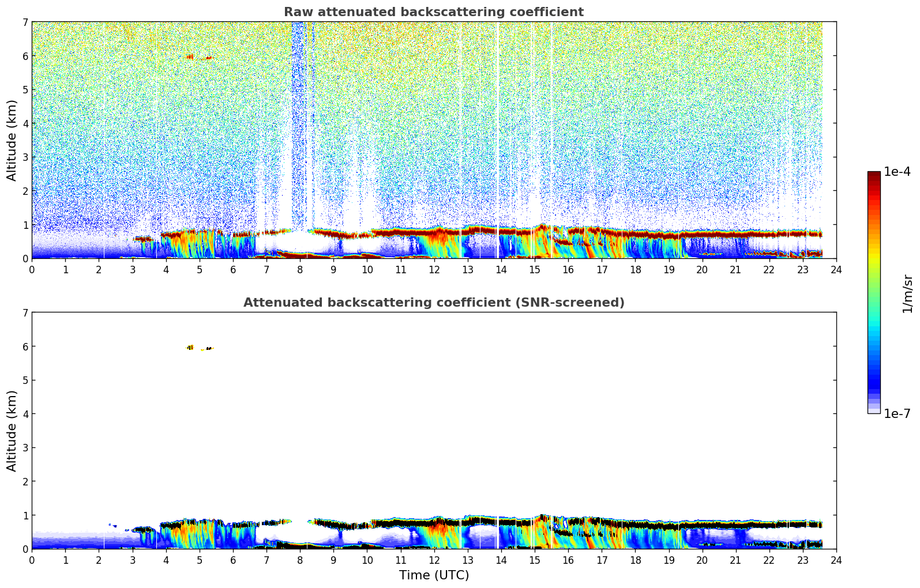Click the red 6 km cloud echo in raw plot
920x588 pixels.
point(190,56)
